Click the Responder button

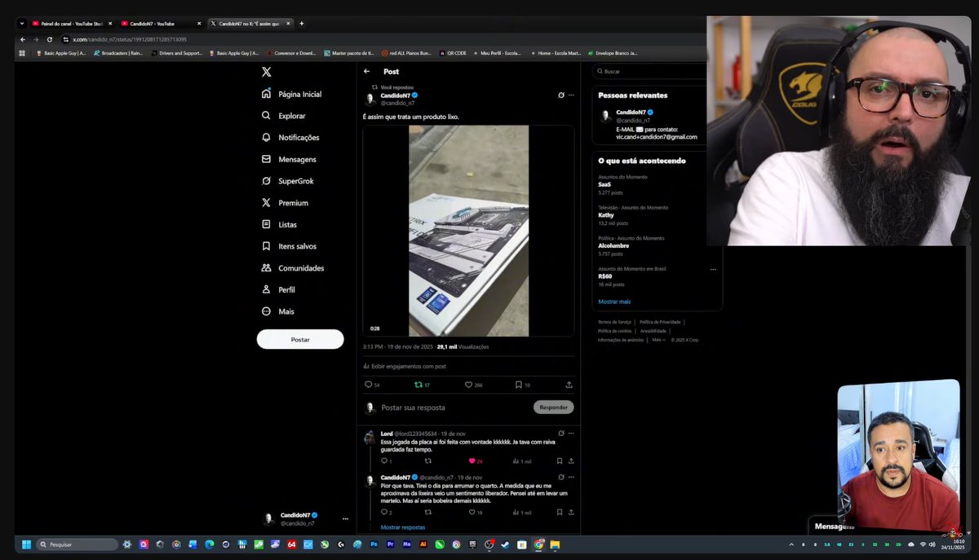point(554,407)
